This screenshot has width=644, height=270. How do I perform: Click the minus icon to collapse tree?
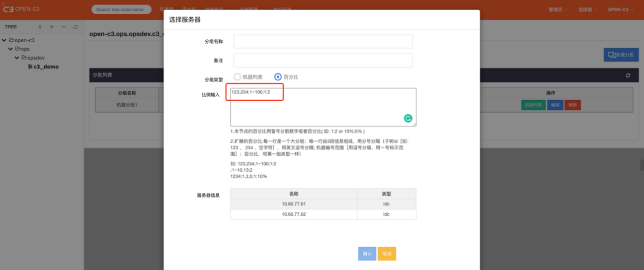(x=64, y=27)
